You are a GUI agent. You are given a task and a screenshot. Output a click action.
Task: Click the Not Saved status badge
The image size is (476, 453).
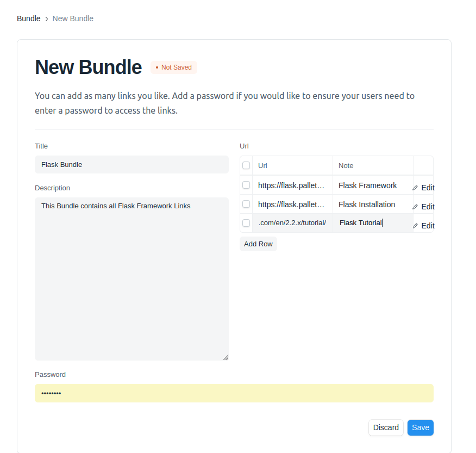174,67
